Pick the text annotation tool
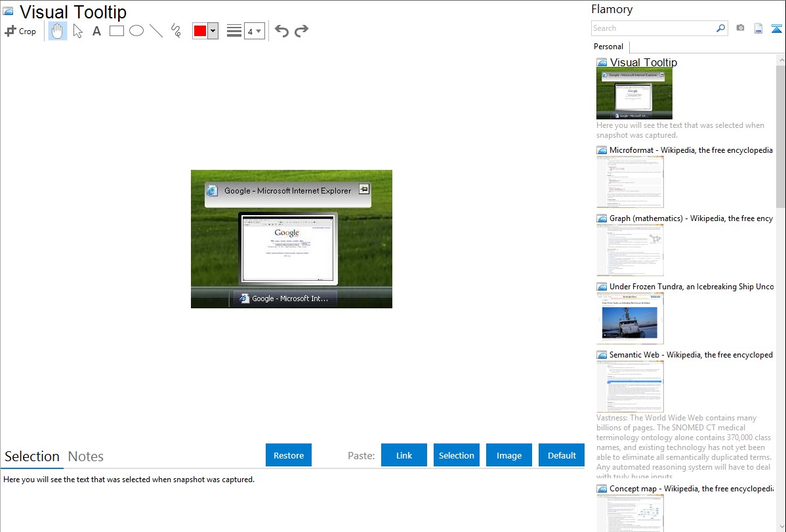 (x=96, y=31)
